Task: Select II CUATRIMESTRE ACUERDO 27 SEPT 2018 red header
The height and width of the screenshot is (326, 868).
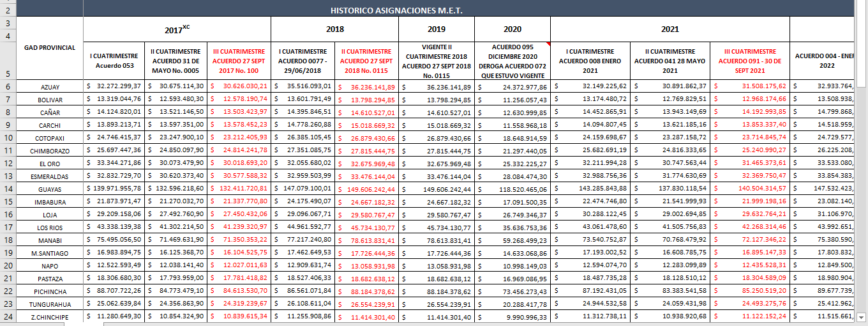Action: (367, 61)
